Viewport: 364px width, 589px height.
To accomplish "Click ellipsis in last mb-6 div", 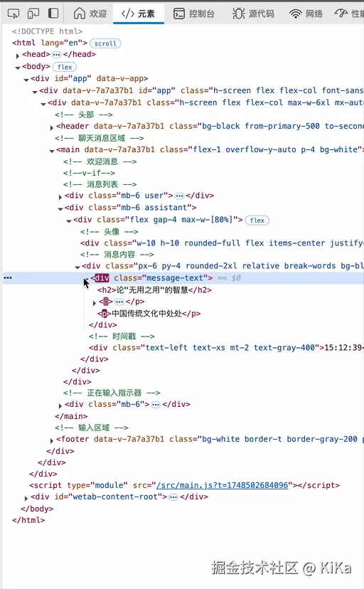I will tap(156, 405).
